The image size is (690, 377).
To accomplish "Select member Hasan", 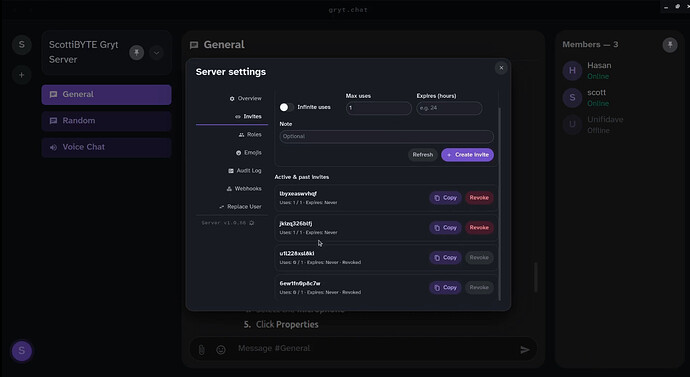I will (620, 71).
